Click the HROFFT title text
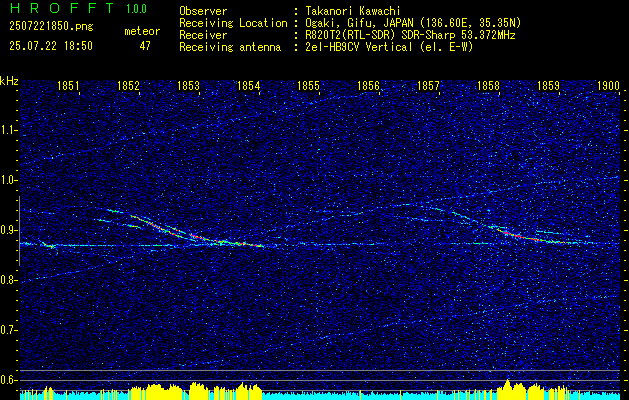 click(x=62, y=8)
